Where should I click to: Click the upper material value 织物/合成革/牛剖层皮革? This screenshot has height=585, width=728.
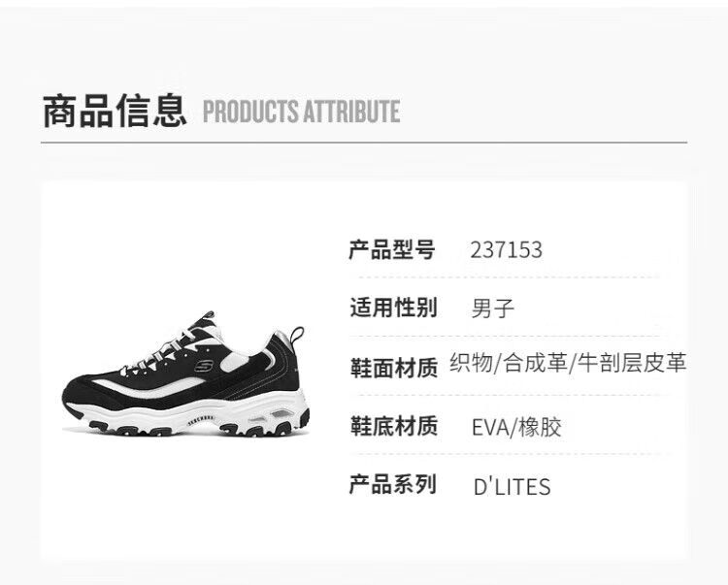coord(568,363)
